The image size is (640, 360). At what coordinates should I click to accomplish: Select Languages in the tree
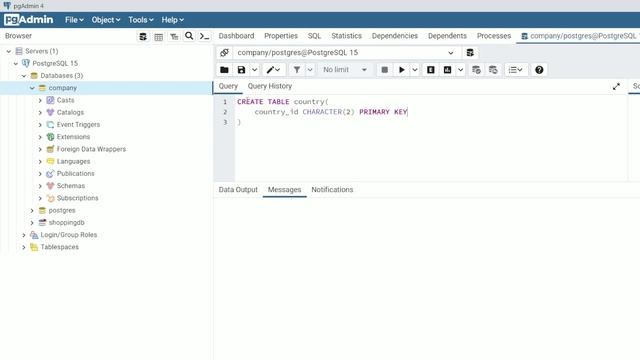[x=73, y=162]
